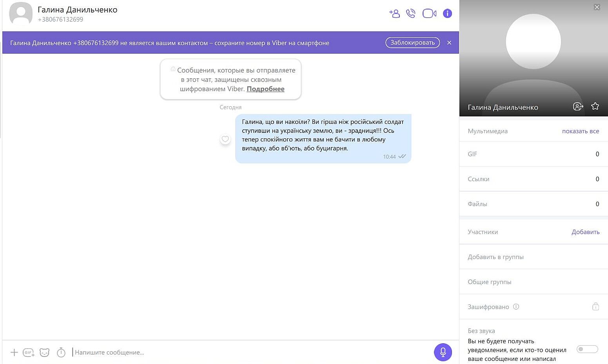Image resolution: width=608 pixels, height=364 pixels.
Task: Set a disappearing message timer
Action: pyautogui.click(x=61, y=352)
